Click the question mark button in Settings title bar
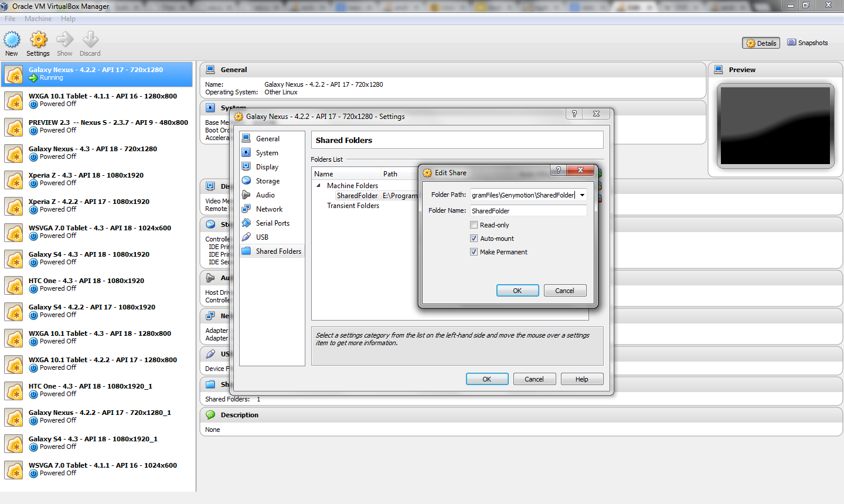This screenshot has width=844, height=504. (574, 114)
